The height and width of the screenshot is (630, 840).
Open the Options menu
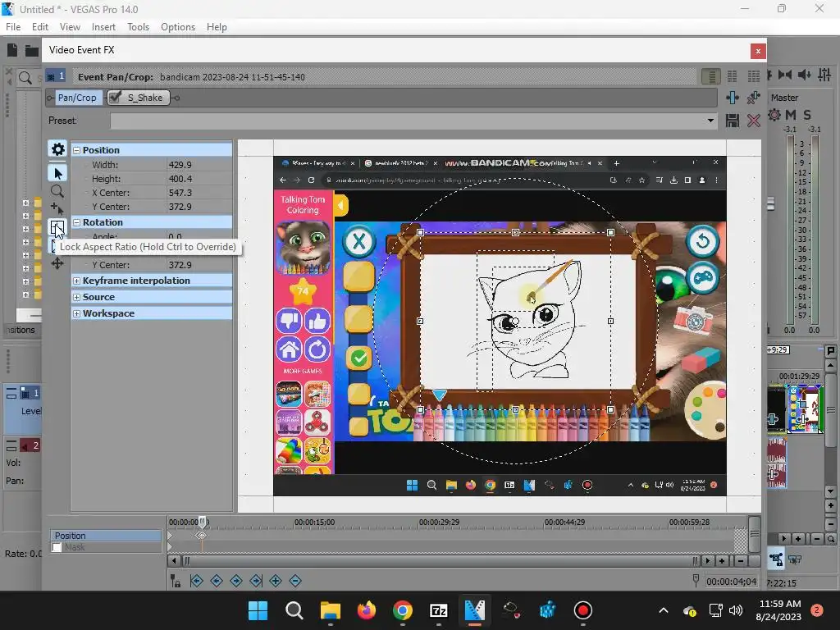click(178, 27)
